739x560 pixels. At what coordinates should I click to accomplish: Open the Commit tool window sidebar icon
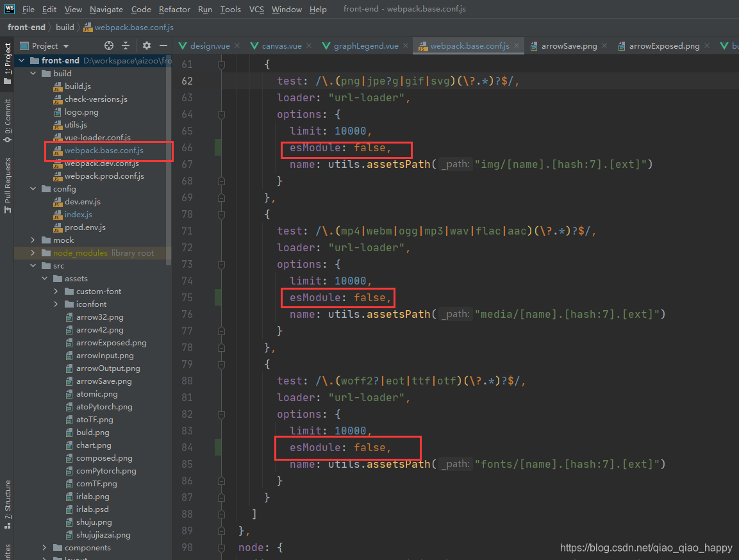(x=8, y=120)
